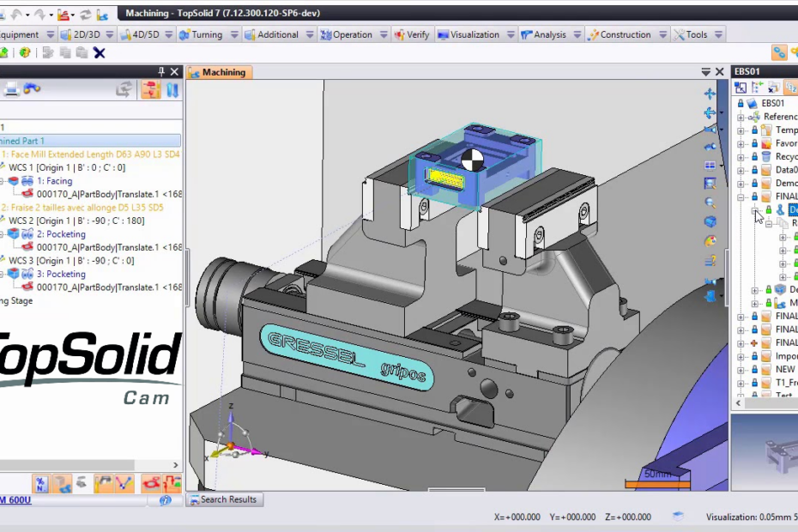Screen dimensions: 798x532
Task: Select the Machining document tab
Action: tap(219, 72)
